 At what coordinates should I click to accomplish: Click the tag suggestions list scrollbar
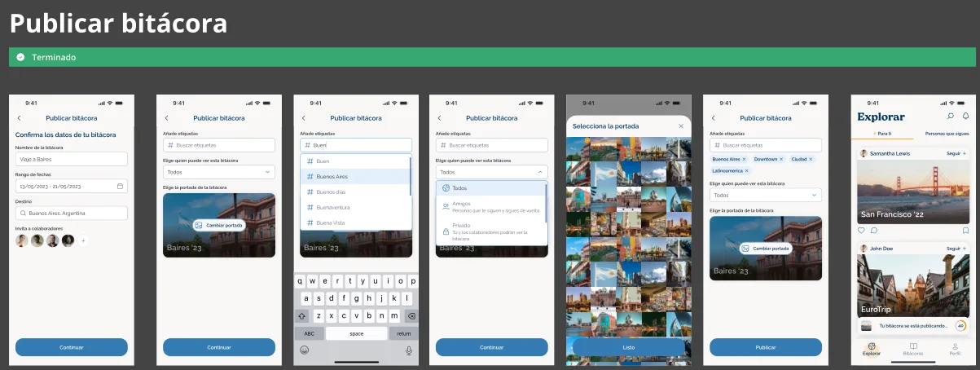(411, 175)
